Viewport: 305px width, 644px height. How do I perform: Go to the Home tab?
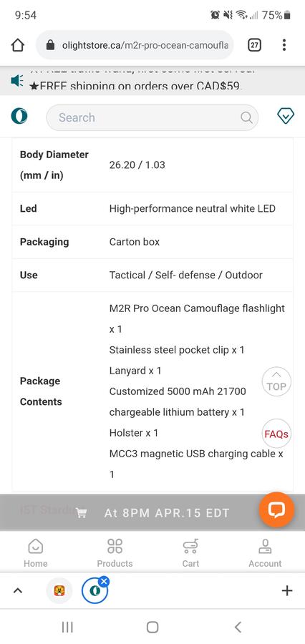click(35, 553)
